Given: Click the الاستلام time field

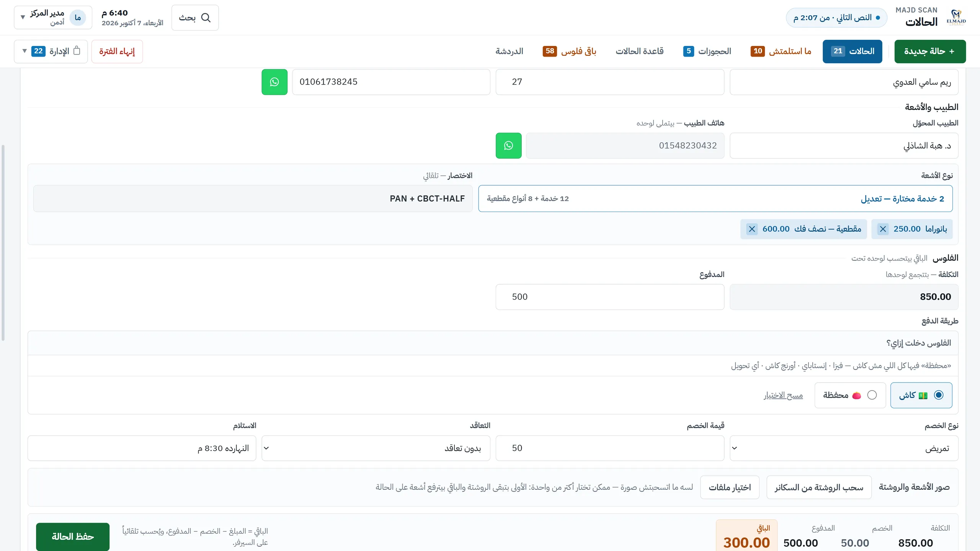Looking at the screenshot, I should [x=142, y=448].
